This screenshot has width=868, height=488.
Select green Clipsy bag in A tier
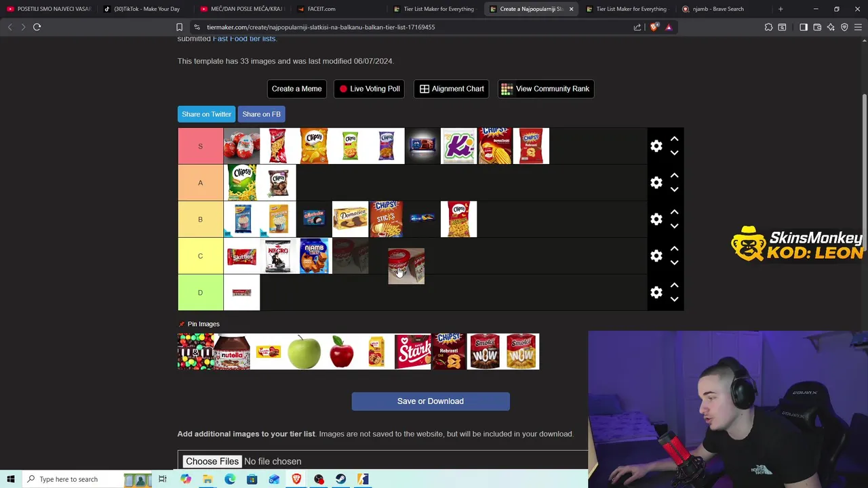[241, 182]
